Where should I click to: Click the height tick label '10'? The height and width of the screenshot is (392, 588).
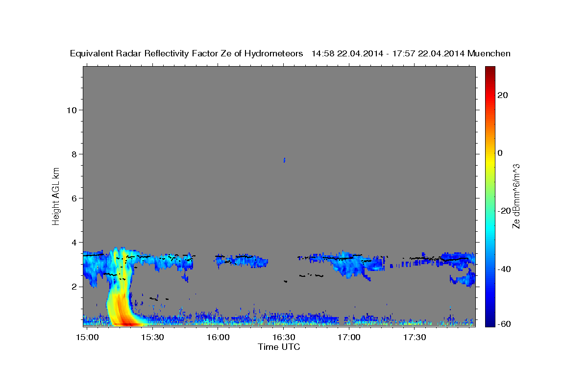[72, 110]
